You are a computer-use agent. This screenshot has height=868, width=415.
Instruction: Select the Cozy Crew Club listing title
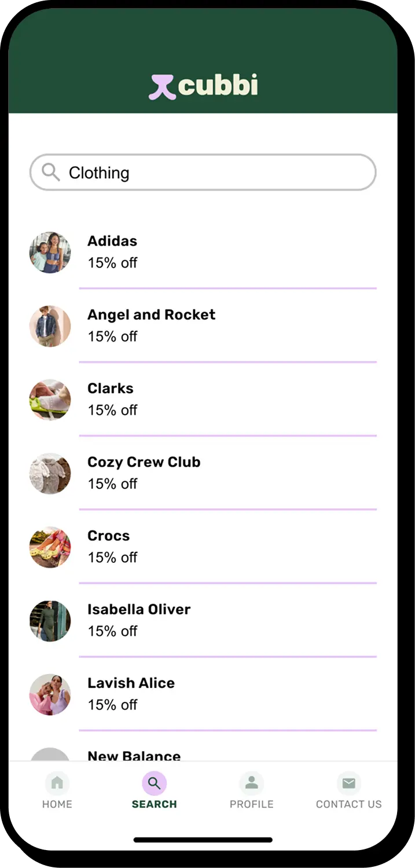point(144,462)
